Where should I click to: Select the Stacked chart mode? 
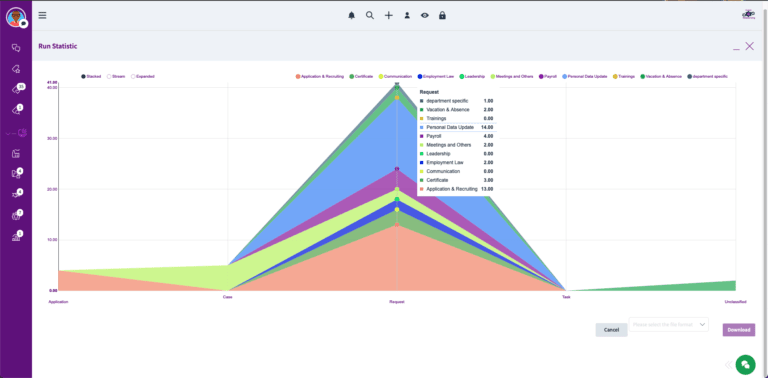click(91, 76)
